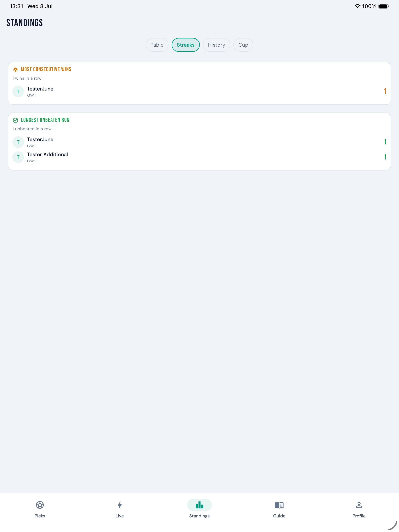Viewport: 399px width, 532px height.
Task: Tap Tester Additional's green unbeaten count
Action: (x=385, y=157)
